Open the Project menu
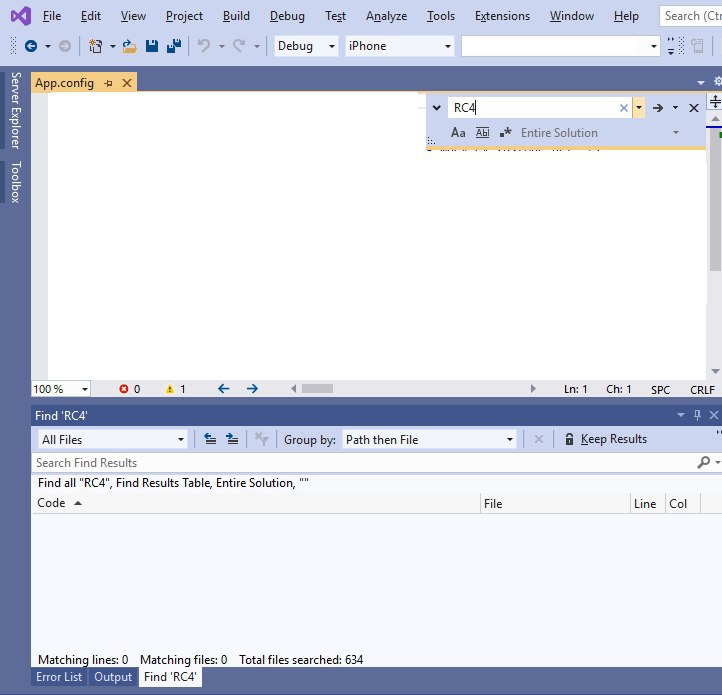 point(184,16)
